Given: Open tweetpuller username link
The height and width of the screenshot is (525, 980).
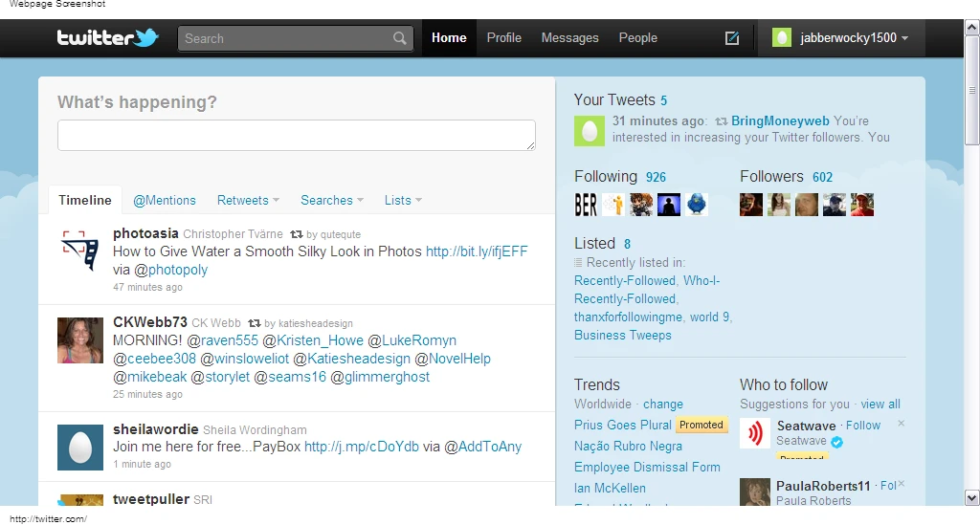Looking at the screenshot, I should tap(151, 499).
